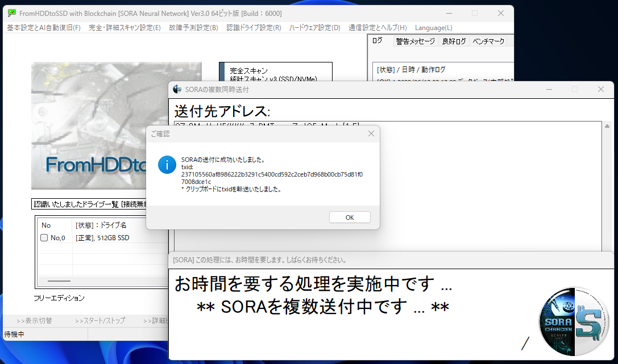Image resolution: width=618 pixels, height=364 pixels.
Task: Click the [正常], 512GB SSD drive entry
Action: (102, 238)
